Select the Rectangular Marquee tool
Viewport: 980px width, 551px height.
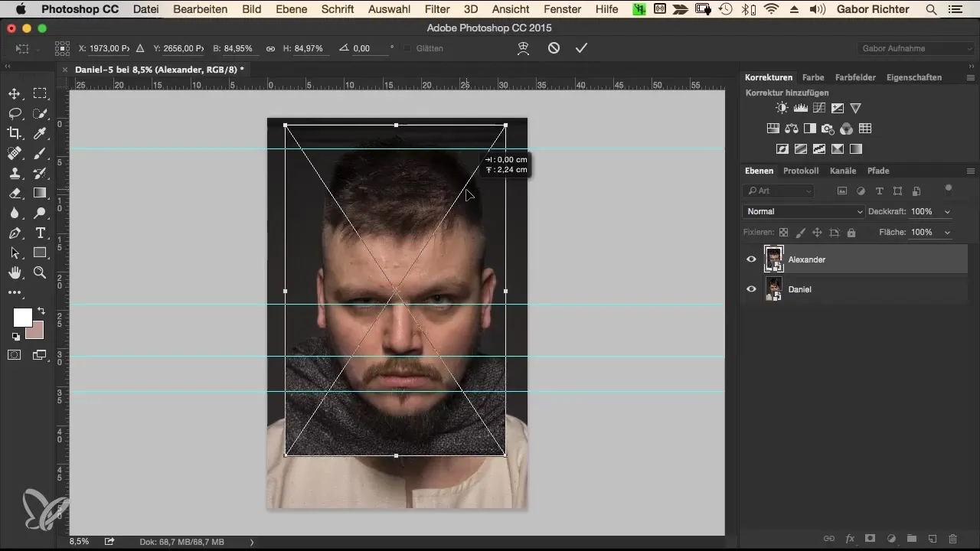pyautogui.click(x=40, y=93)
